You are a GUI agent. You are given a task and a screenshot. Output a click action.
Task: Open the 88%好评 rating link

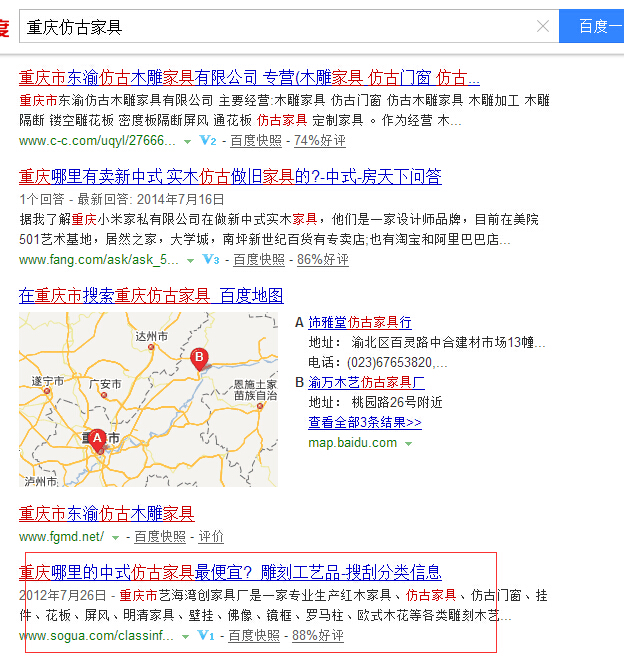click(318, 636)
